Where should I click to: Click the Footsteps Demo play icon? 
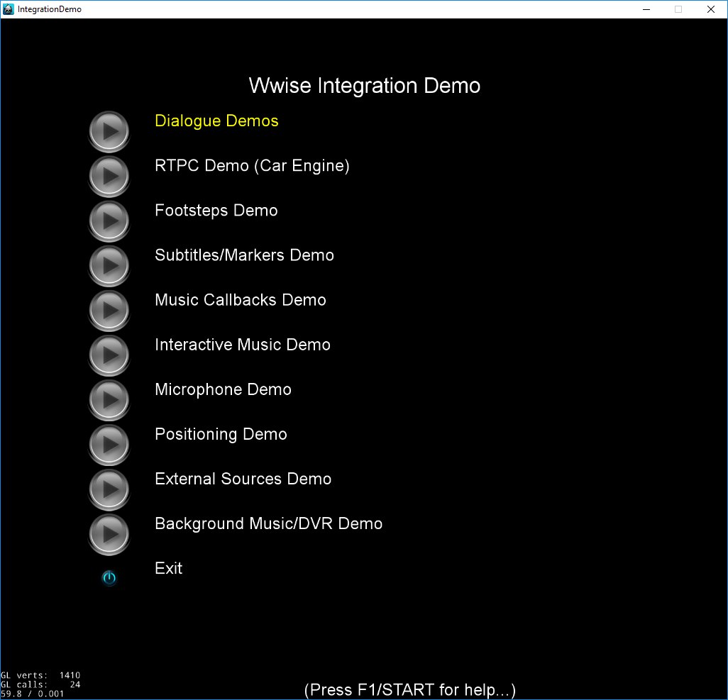(x=109, y=220)
